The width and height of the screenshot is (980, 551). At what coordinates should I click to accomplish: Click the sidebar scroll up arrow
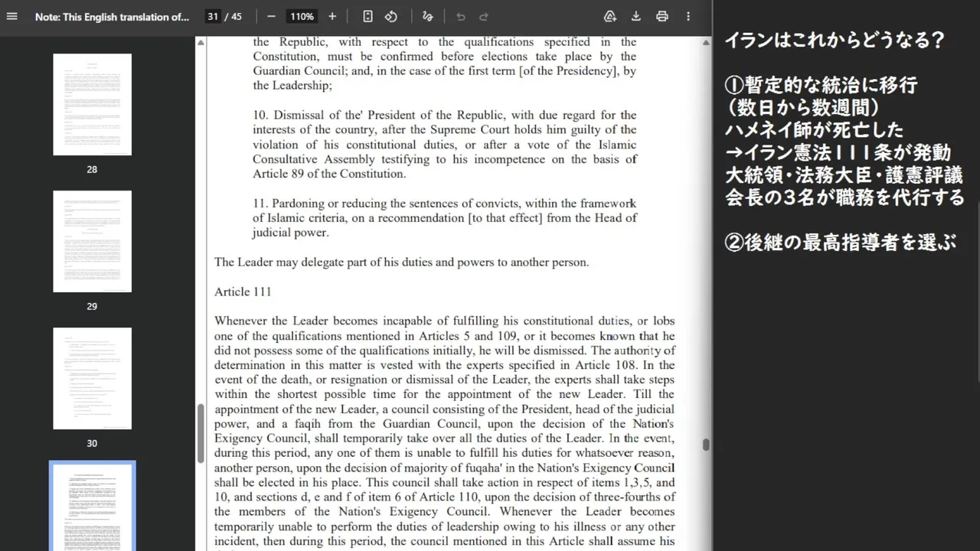tap(201, 43)
